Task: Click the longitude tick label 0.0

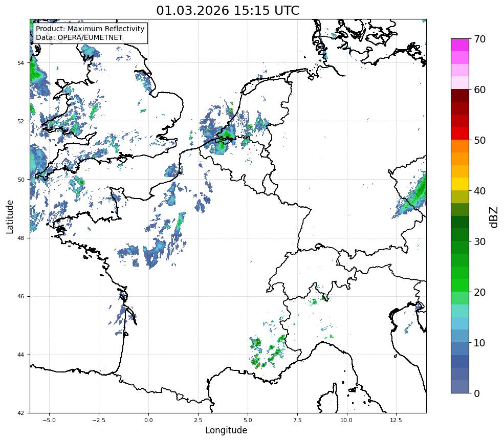Action: pyautogui.click(x=148, y=420)
